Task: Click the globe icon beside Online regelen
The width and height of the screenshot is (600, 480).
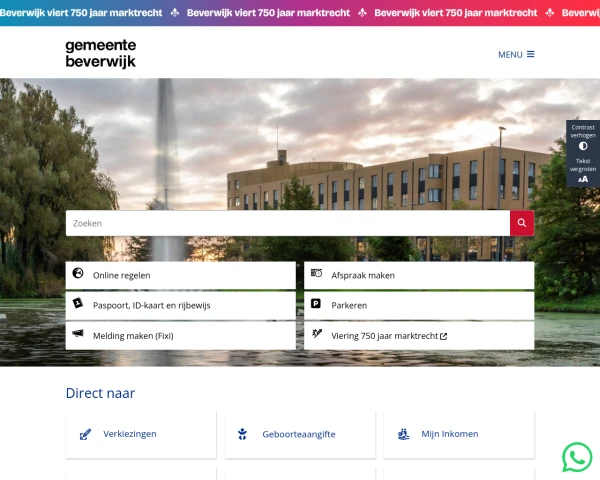Action: (x=78, y=273)
